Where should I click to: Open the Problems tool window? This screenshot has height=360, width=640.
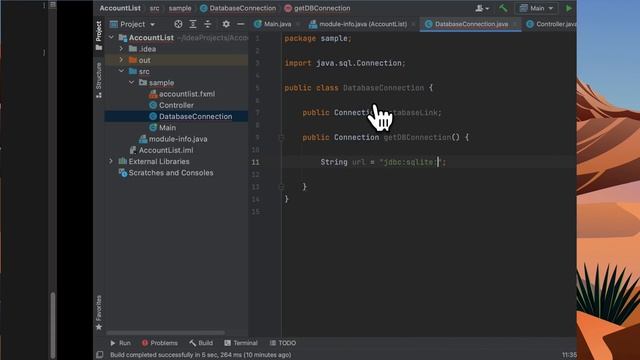(160, 343)
